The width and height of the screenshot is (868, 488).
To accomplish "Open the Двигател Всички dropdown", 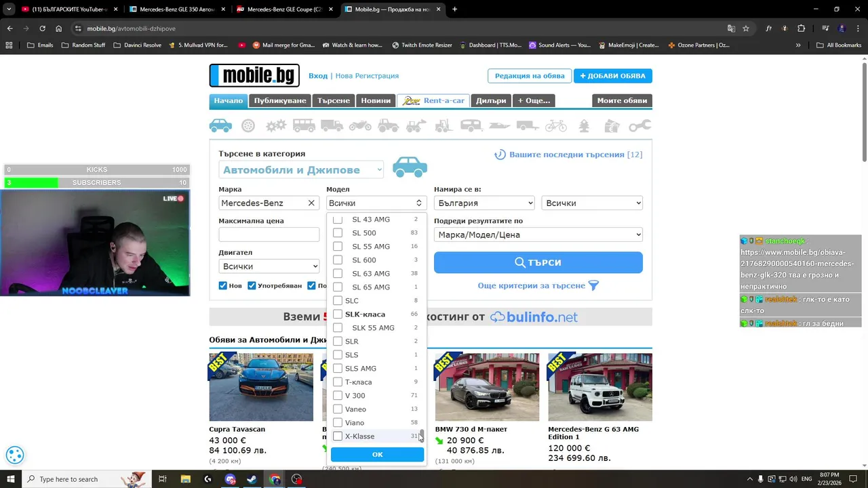I will tap(269, 266).
